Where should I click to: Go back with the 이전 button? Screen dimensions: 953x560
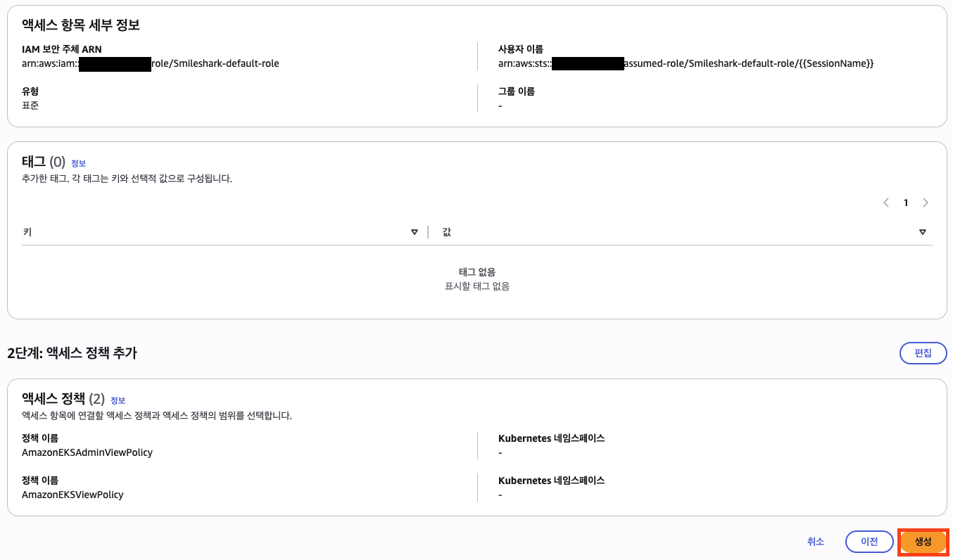point(869,542)
